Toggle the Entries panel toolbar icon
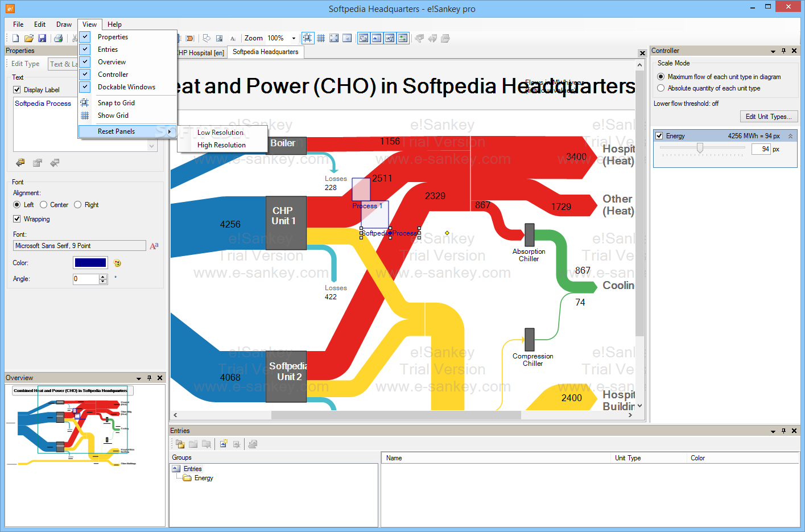805x532 pixels. (377, 38)
